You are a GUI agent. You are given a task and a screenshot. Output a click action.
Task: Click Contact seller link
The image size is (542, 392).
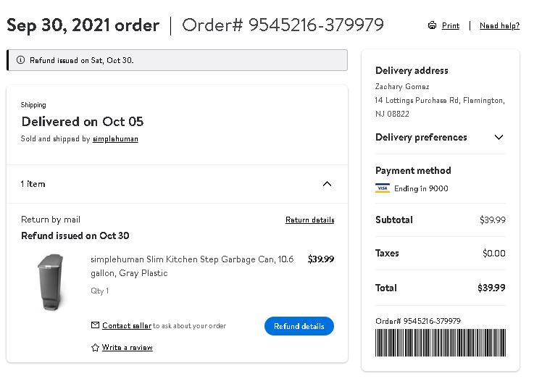127,325
